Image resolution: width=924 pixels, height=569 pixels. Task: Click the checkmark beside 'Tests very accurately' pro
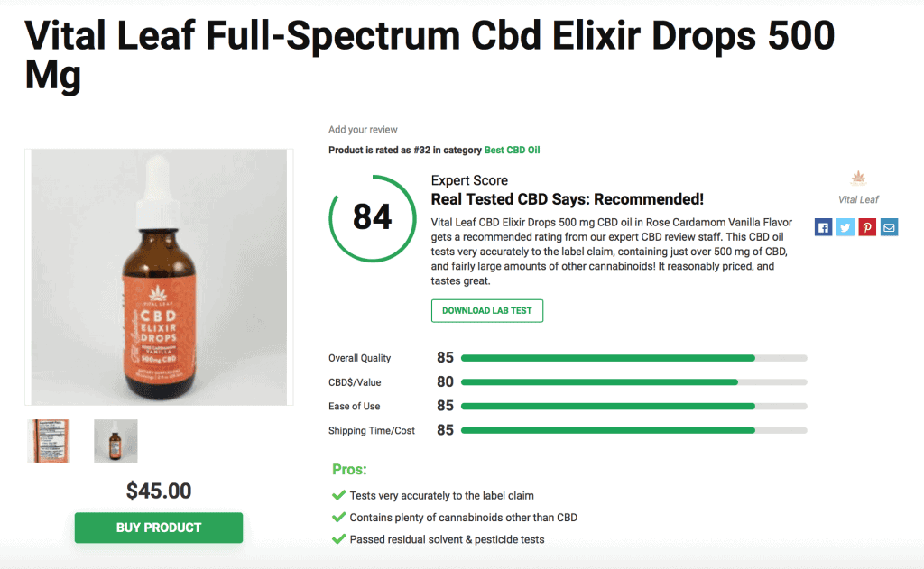[x=340, y=495]
